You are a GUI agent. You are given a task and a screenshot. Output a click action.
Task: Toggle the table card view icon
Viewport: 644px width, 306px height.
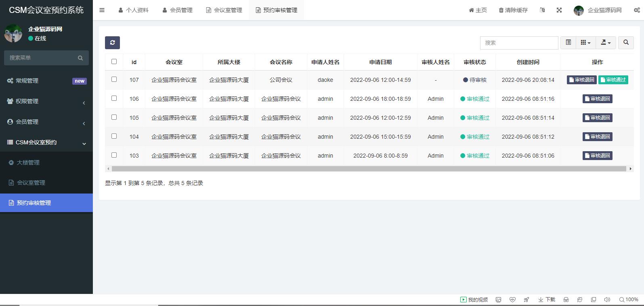click(568, 42)
